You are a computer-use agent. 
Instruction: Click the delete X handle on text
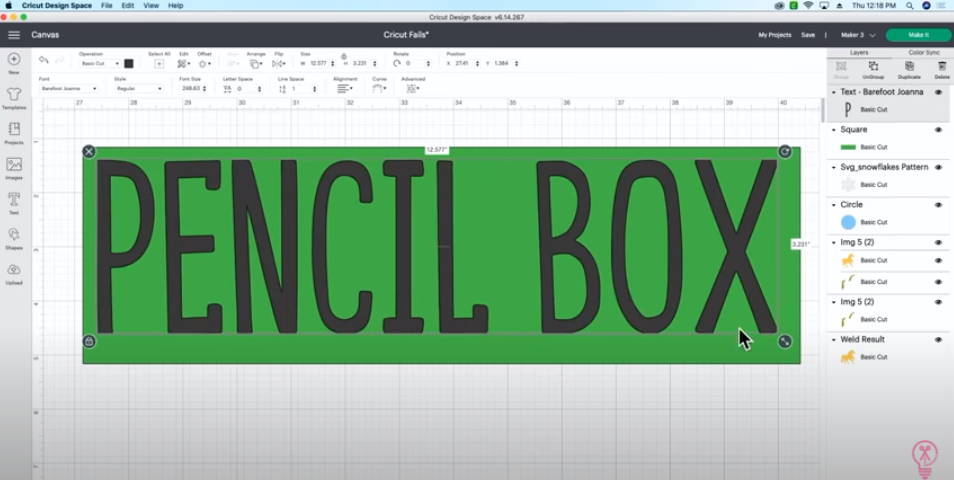pyautogui.click(x=89, y=151)
